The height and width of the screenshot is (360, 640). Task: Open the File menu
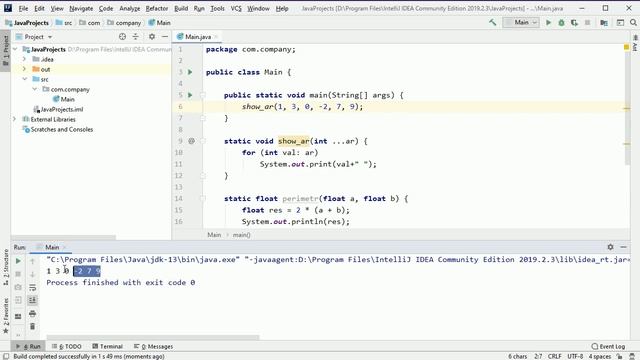[x=23, y=8]
